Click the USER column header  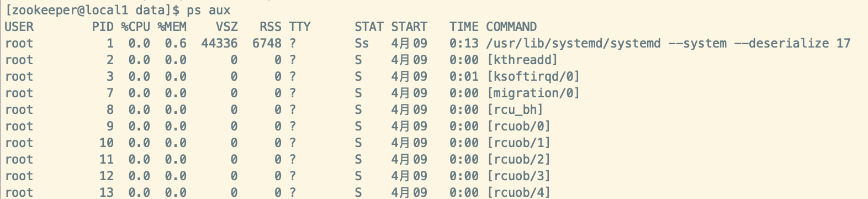coord(19,27)
